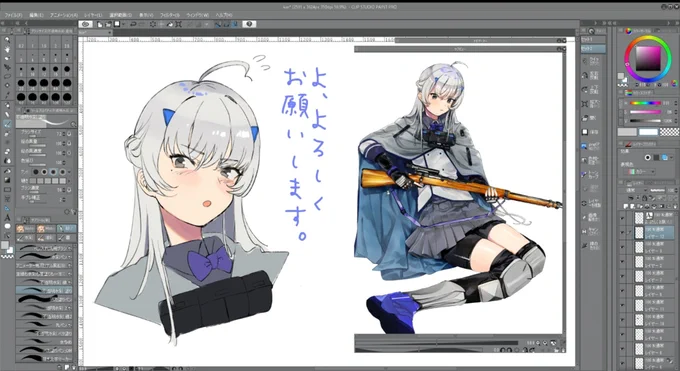Open the 編集(E) menu
The height and width of the screenshot is (371, 680).
(36, 15)
